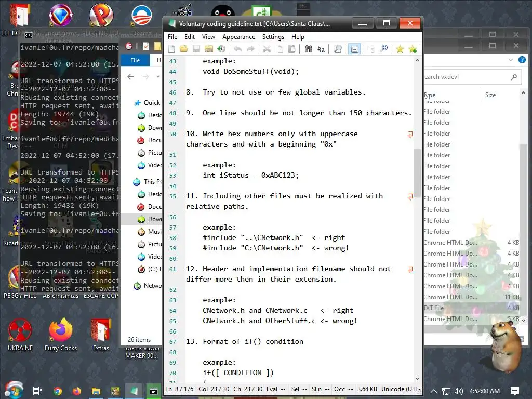Image resolution: width=532 pixels, height=399 pixels.
Task: Click the Occ status bar field
Action: click(x=343, y=389)
